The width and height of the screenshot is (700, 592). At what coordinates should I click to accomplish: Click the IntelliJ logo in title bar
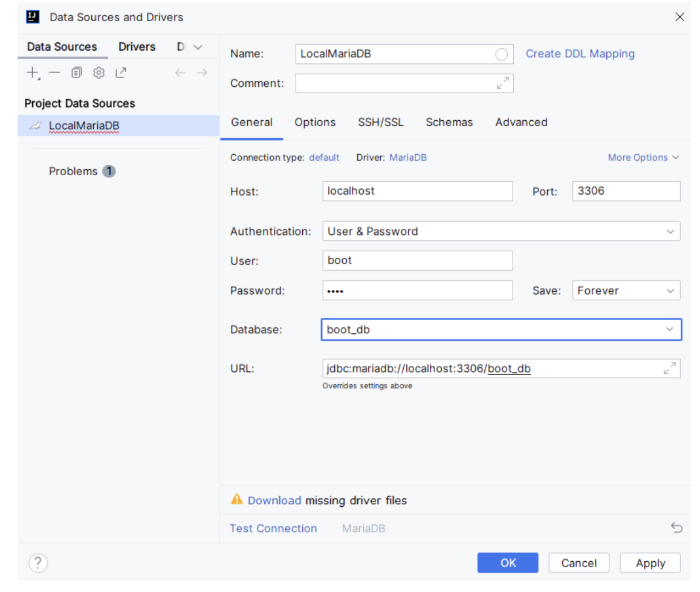[x=33, y=17]
